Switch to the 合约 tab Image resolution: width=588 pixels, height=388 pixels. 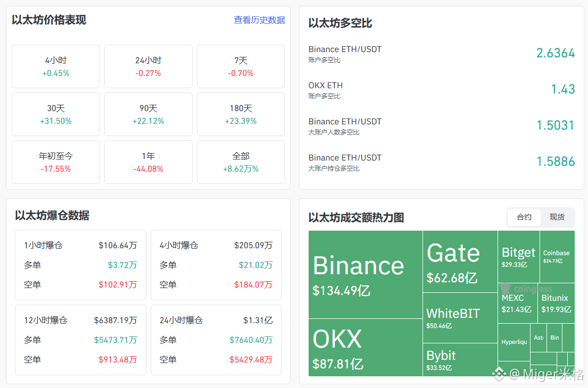pos(524,217)
